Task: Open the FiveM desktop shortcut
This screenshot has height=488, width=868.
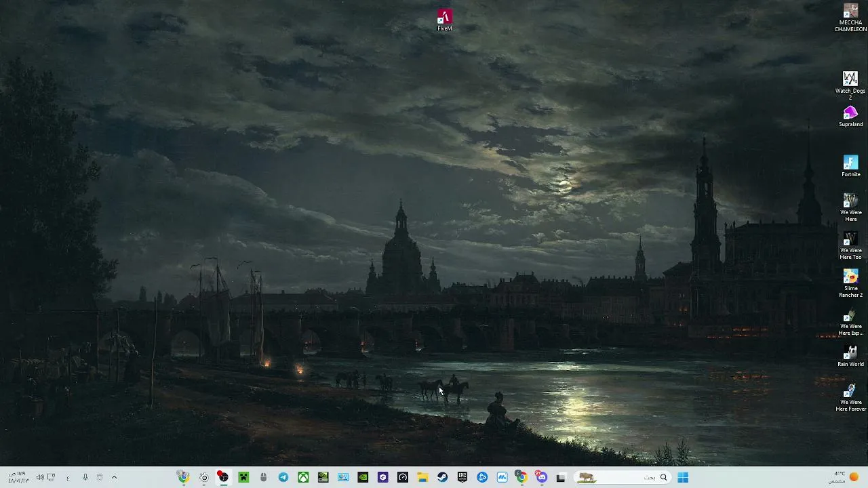Action: [x=444, y=20]
